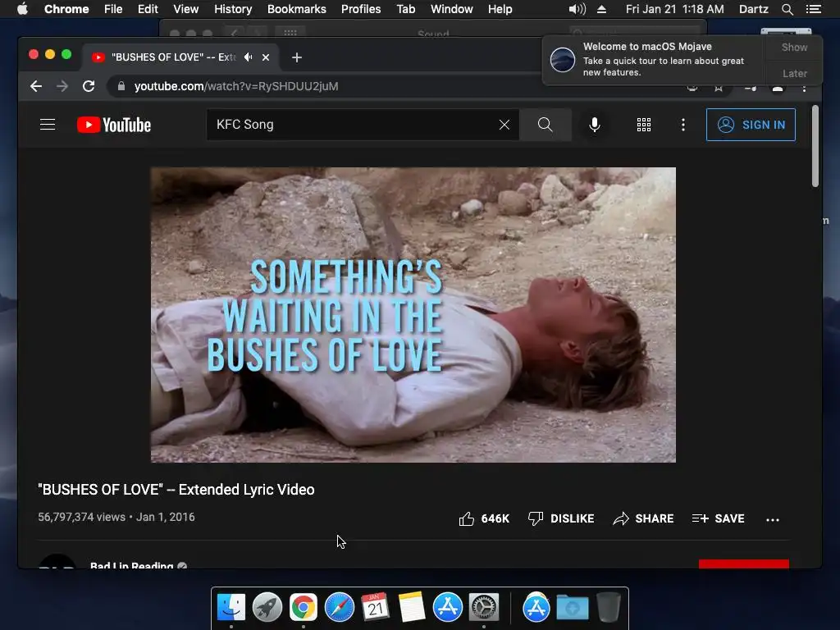Screen dimensions: 840x630
Task: Open the menu bar date and time
Action: pyautogui.click(x=674, y=9)
